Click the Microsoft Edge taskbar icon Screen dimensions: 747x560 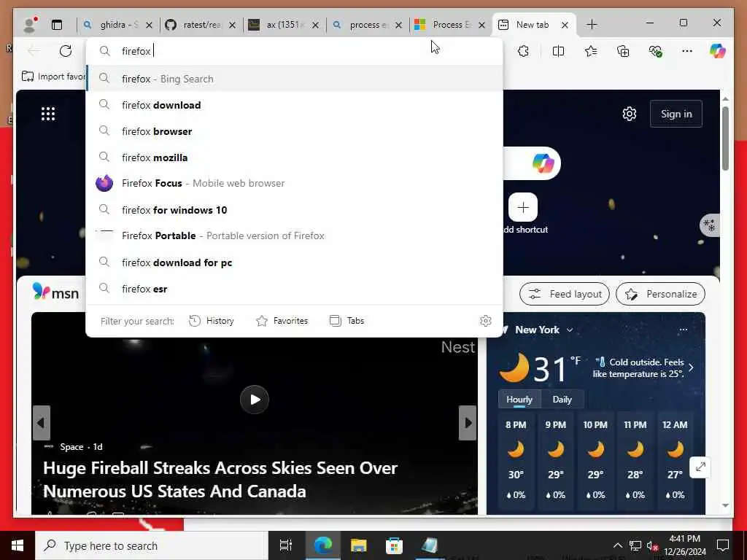pyautogui.click(x=322, y=545)
